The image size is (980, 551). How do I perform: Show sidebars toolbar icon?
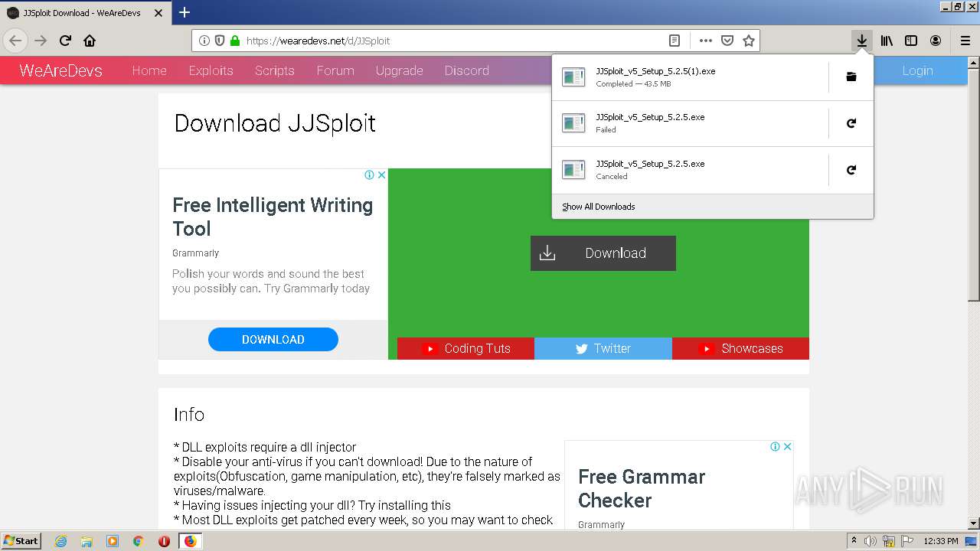(x=911, y=41)
